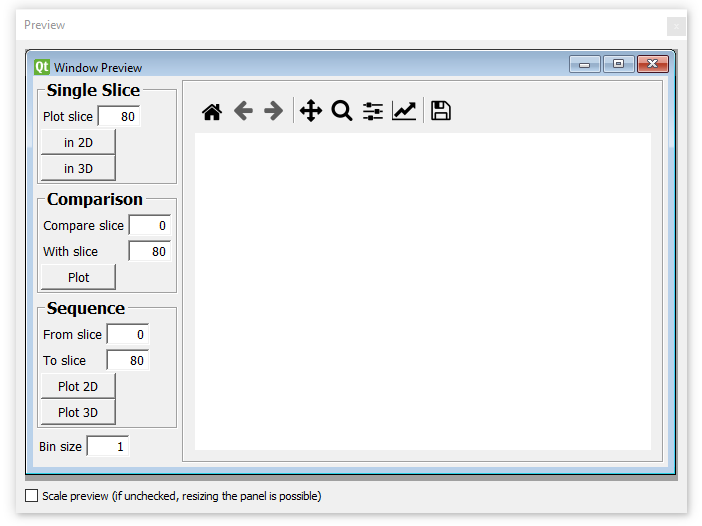This screenshot has height=526, width=702.
Task: Click the Plot slice input field
Action: [x=119, y=117]
